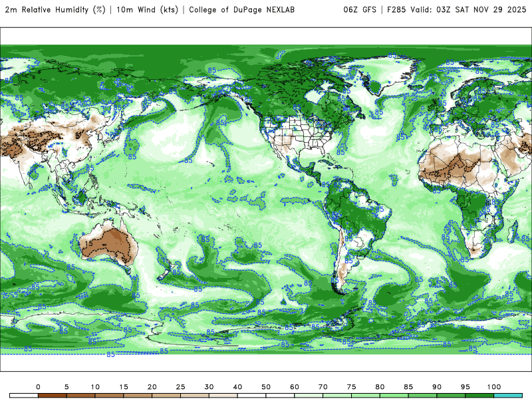Click the legend tick label '75'

(x=352, y=387)
